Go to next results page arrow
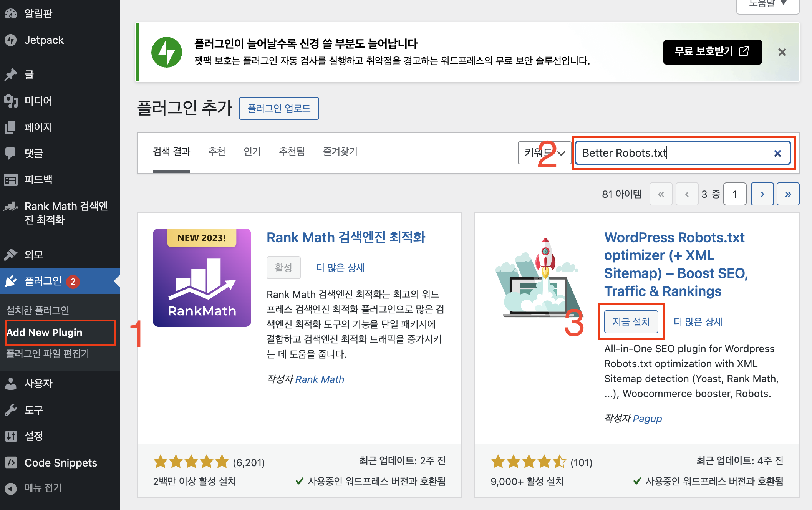The image size is (812, 510). pyautogui.click(x=762, y=194)
